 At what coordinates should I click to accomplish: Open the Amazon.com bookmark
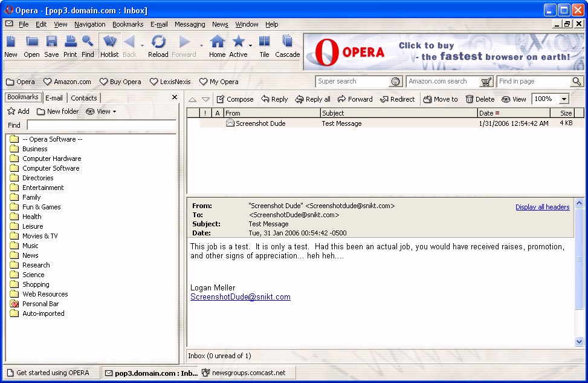67,82
